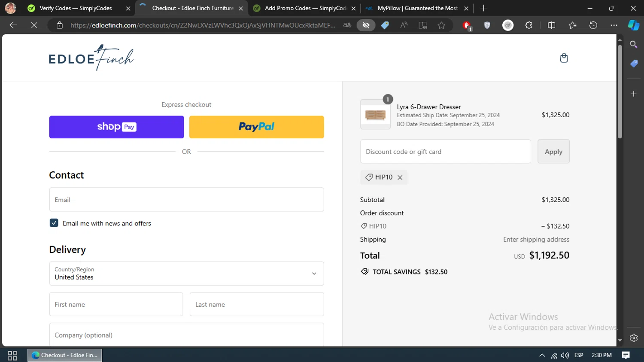Viewport: 644px width, 362px height.
Task: Stop loading the page
Action: 34,25
